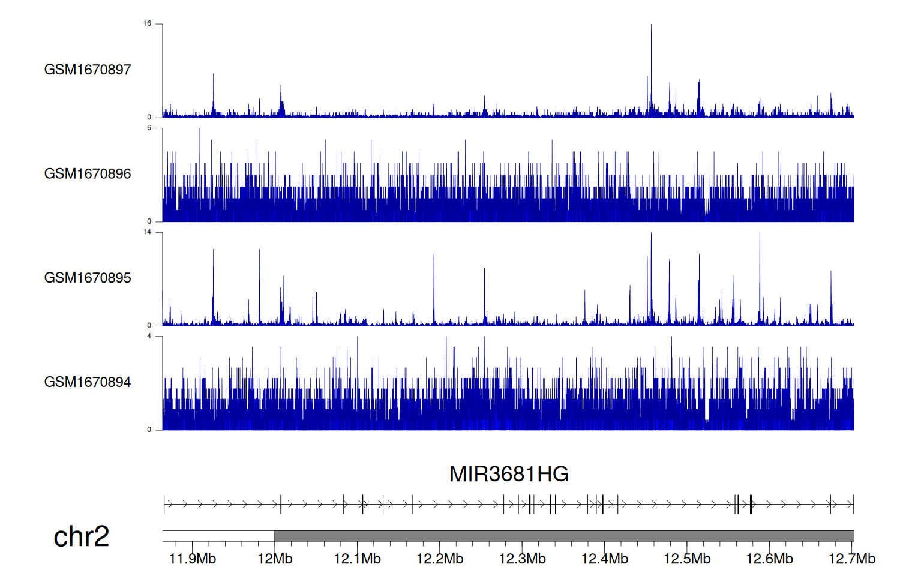
Task: Click the y-axis maximum value 16
Action: coord(147,24)
